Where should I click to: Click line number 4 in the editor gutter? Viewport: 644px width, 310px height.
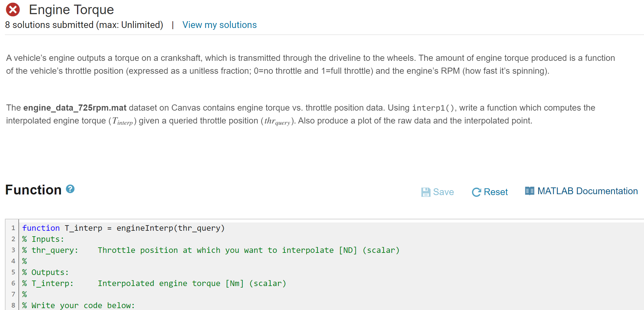pyautogui.click(x=13, y=261)
